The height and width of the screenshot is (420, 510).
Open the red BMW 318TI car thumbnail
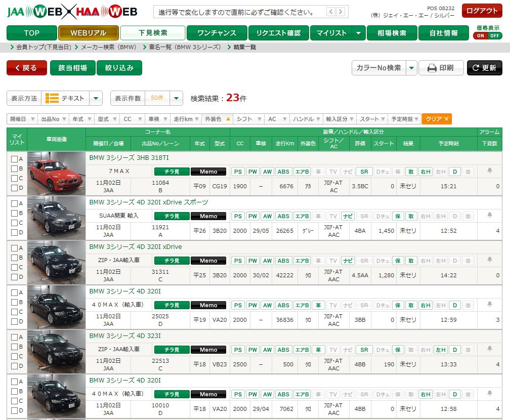coord(56,174)
